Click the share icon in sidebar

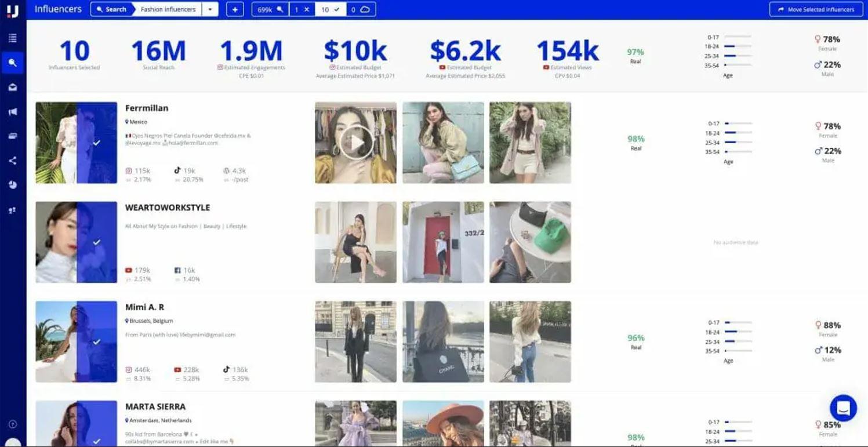pyautogui.click(x=13, y=161)
